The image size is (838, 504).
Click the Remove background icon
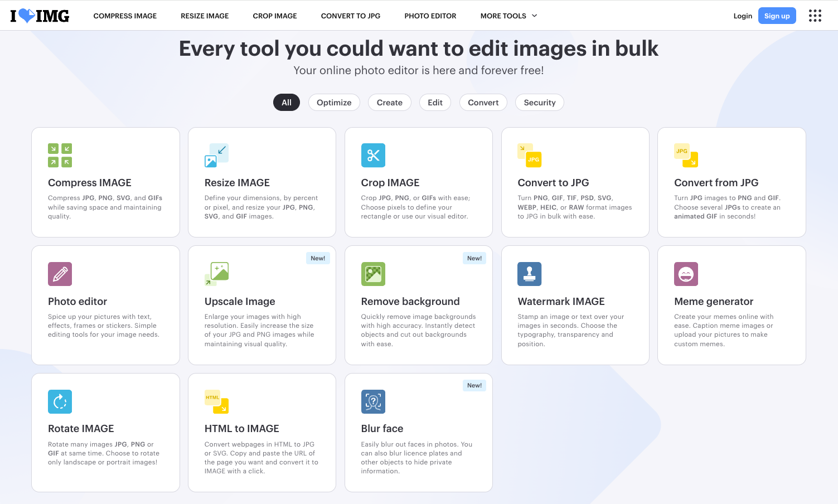click(373, 274)
